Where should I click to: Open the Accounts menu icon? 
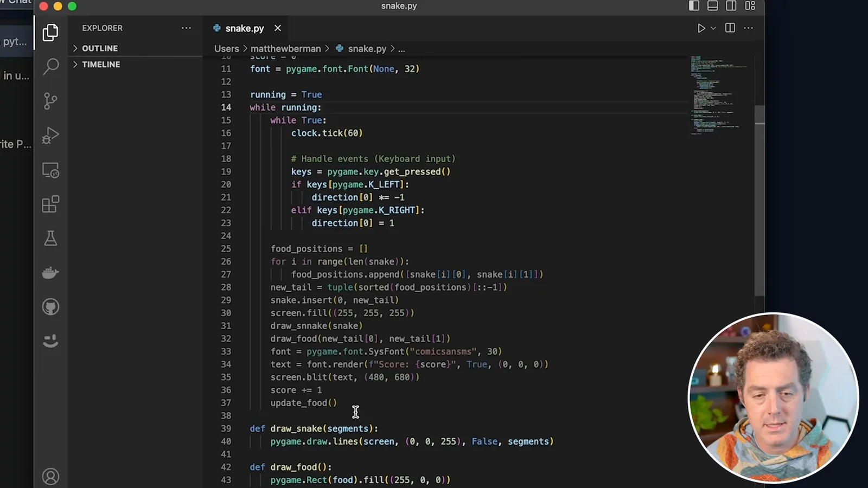[x=50, y=477]
